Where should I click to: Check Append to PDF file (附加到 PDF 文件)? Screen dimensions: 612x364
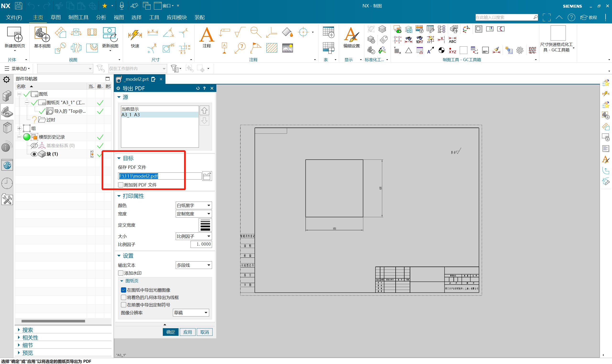(120, 185)
